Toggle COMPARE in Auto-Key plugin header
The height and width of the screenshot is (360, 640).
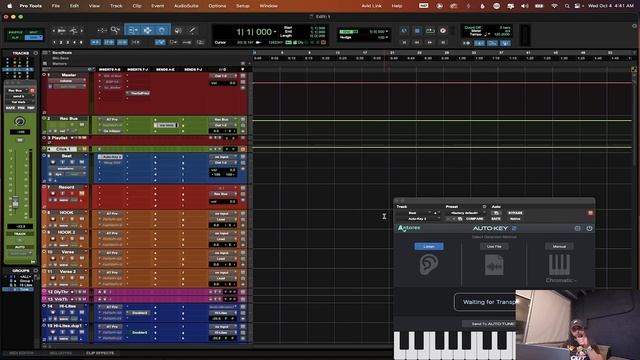(475, 219)
